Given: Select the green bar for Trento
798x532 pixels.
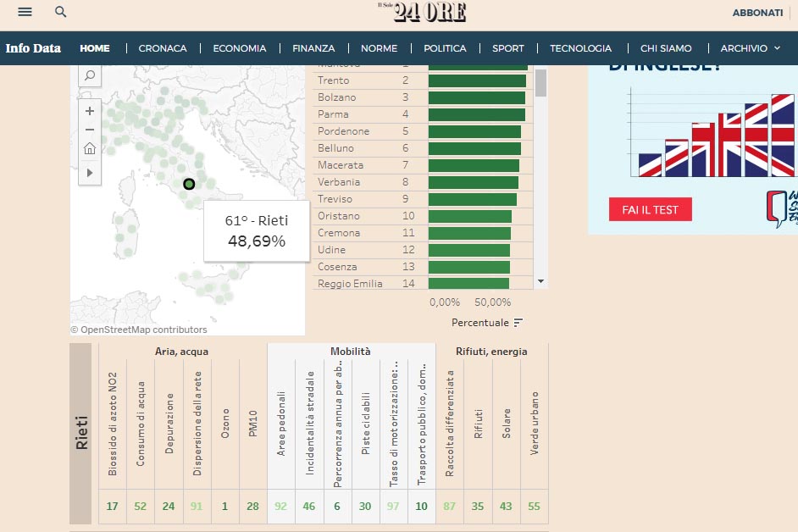Looking at the screenshot, I should [477, 80].
